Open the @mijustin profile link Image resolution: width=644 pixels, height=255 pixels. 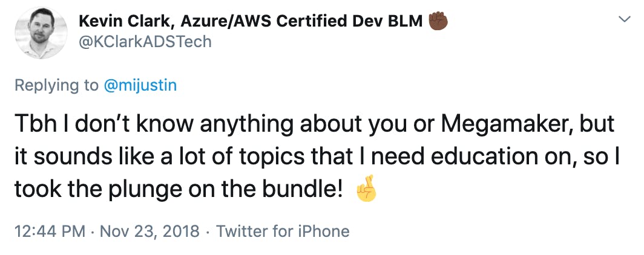(140, 86)
